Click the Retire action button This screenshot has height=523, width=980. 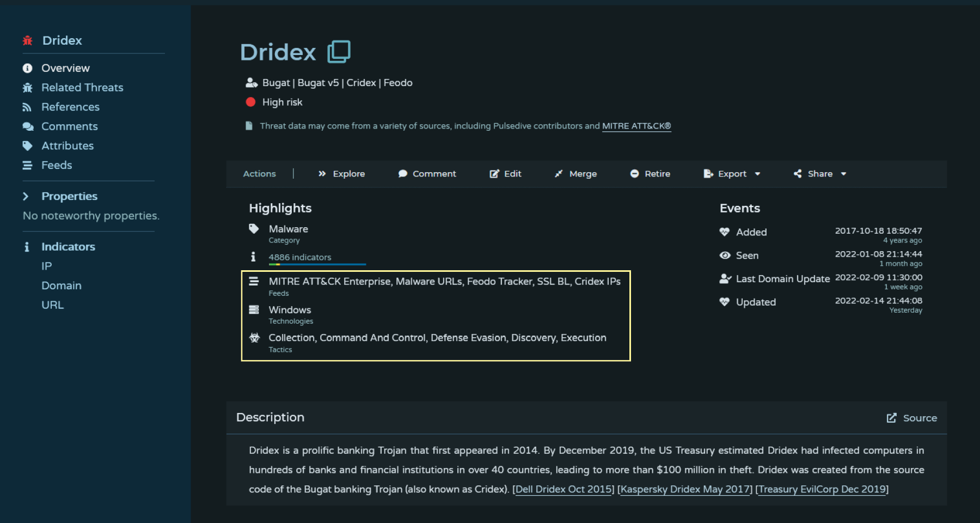click(650, 174)
